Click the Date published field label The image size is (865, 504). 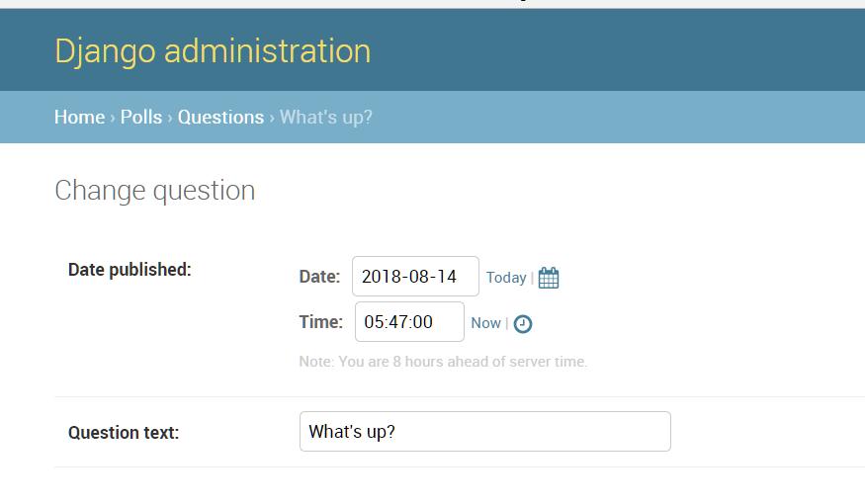point(130,270)
